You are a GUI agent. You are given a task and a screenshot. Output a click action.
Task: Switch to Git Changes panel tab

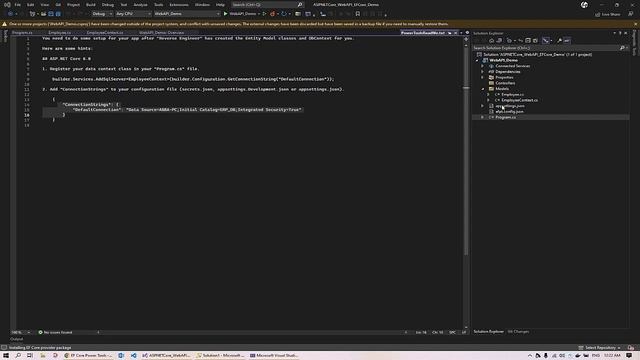click(x=518, y=332)
